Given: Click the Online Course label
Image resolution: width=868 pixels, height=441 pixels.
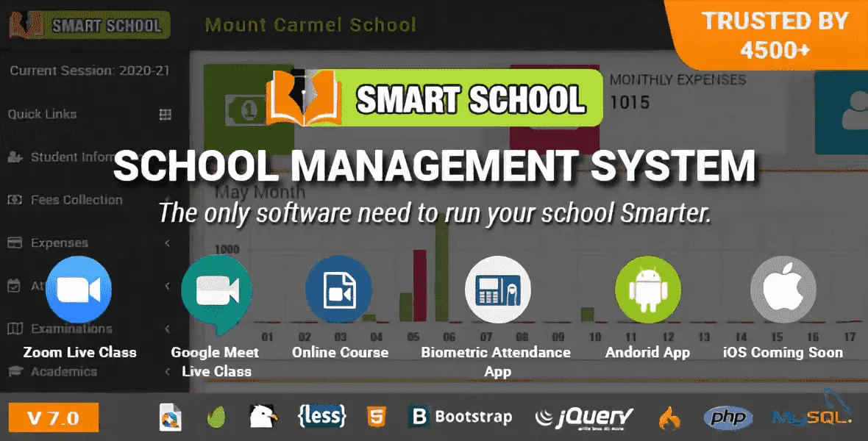Looking at the screenshot, I should pyautogui.click(x=341, y=352).
